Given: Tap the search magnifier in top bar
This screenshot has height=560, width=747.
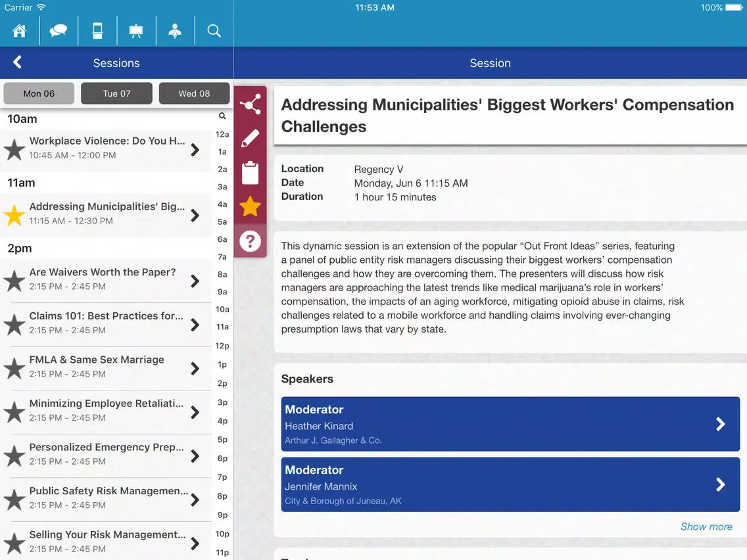Looking at the screenshot, I should coord(214,31).
